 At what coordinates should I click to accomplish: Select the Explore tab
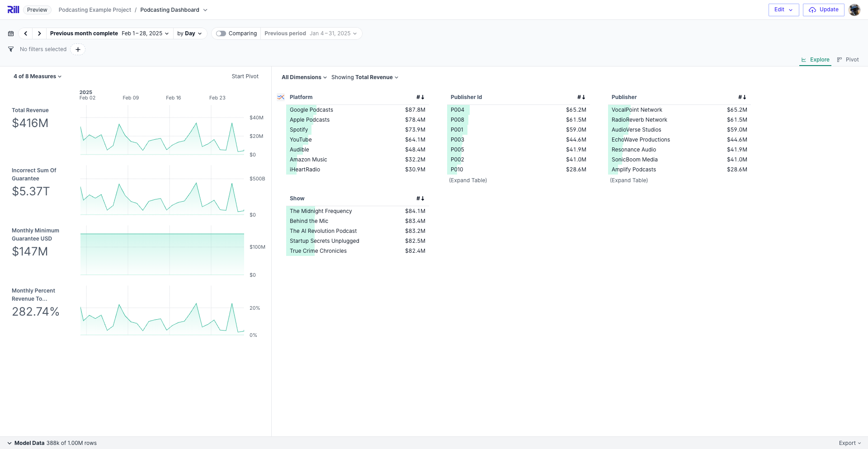point(815,60)
